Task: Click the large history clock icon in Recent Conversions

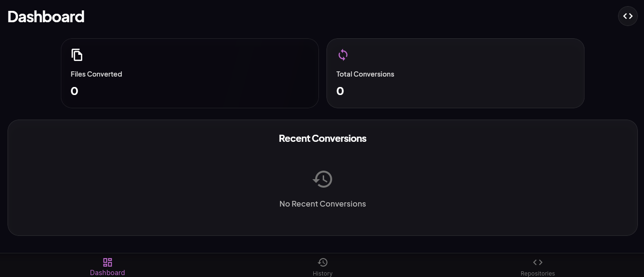Action: 323,179
